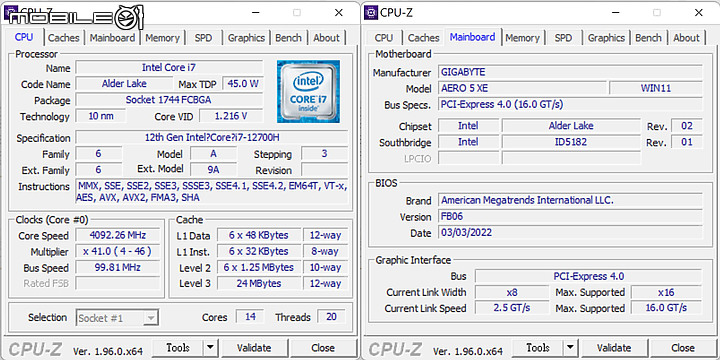Click Tools button in right window

538,348
